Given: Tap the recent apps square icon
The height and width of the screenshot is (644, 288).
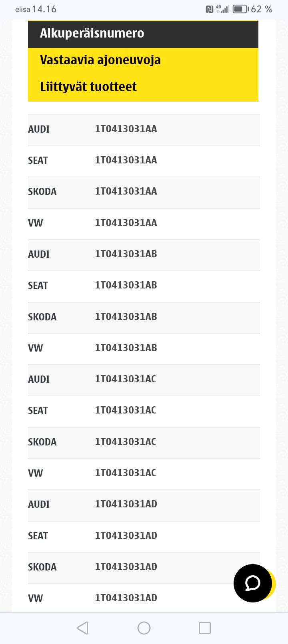Looking at the screenshot, I should click(x=205, y=628).
